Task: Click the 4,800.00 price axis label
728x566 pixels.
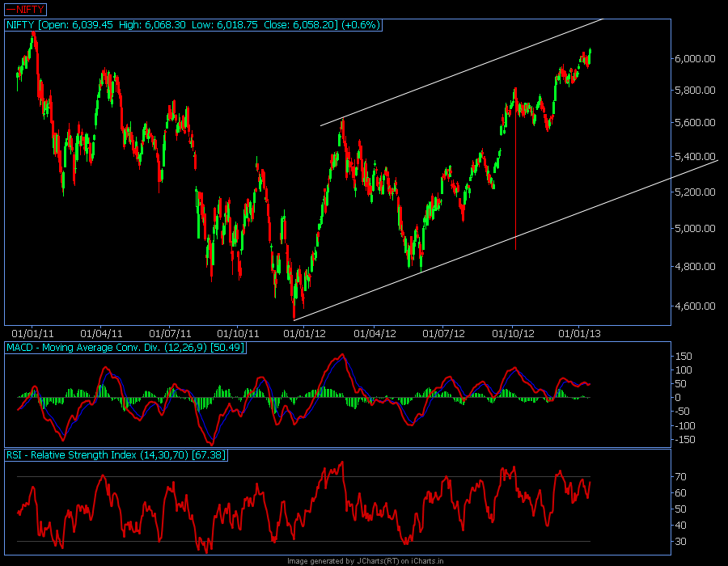Action: (695, 266)
